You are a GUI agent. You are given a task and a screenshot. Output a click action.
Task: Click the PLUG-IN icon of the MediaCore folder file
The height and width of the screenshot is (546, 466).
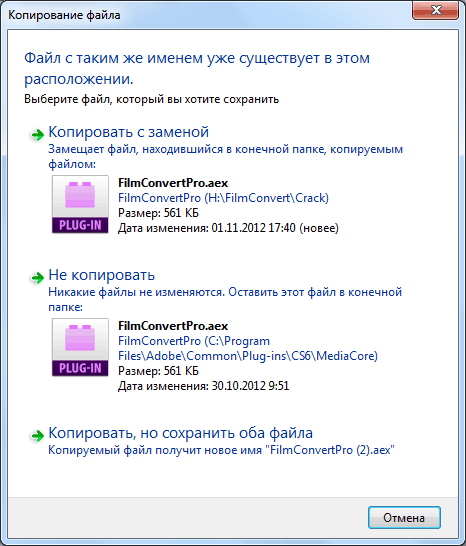point(80,347)
